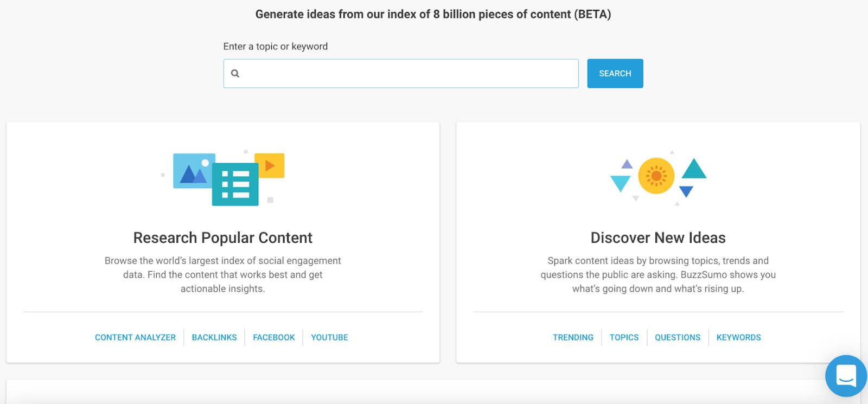This screenshot has width=868, height=404.
Task: Open the Trending link
Action: click(x=573, y=337)
